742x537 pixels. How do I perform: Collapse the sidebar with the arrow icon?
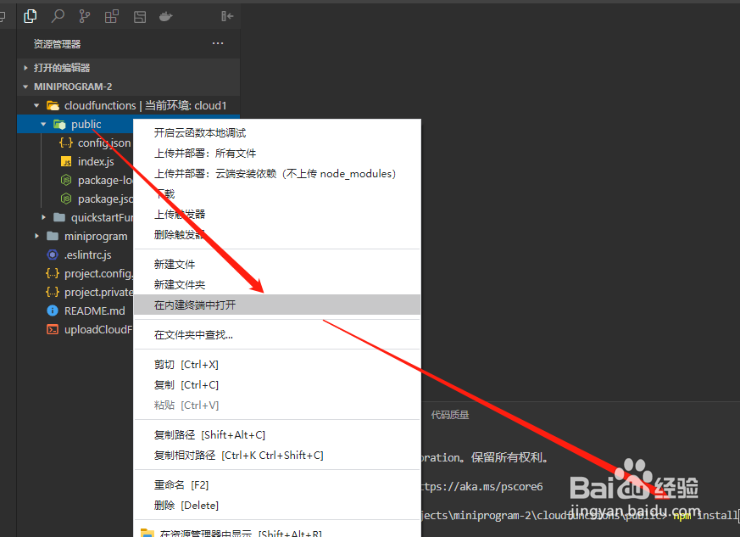227,17
